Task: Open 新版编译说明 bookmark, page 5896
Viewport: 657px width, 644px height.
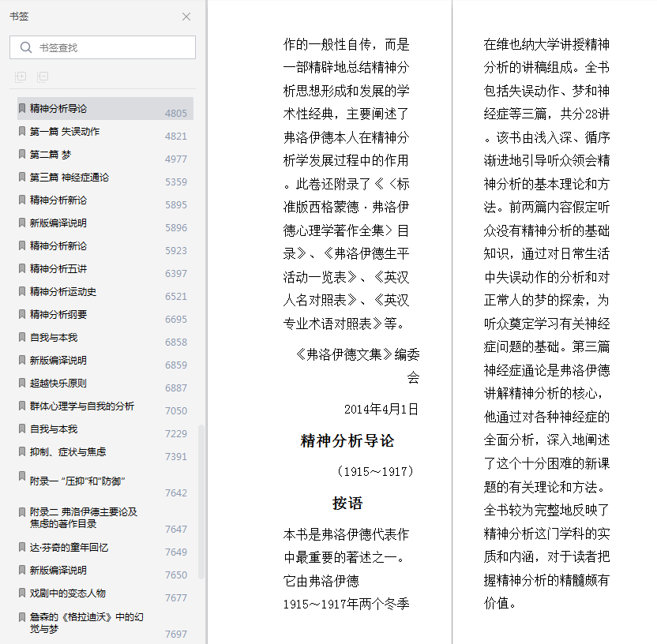Action: pyautogui.click(x=105, y=223)
